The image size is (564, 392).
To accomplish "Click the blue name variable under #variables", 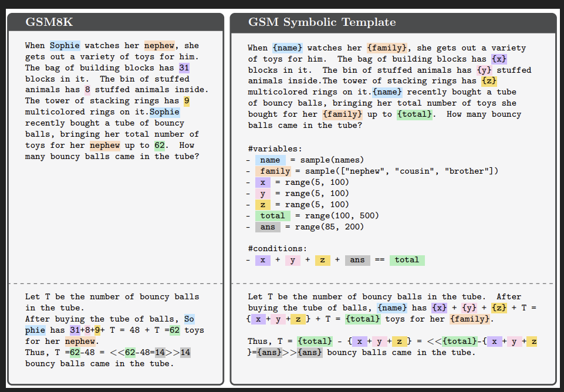I will tap(270, 160).
